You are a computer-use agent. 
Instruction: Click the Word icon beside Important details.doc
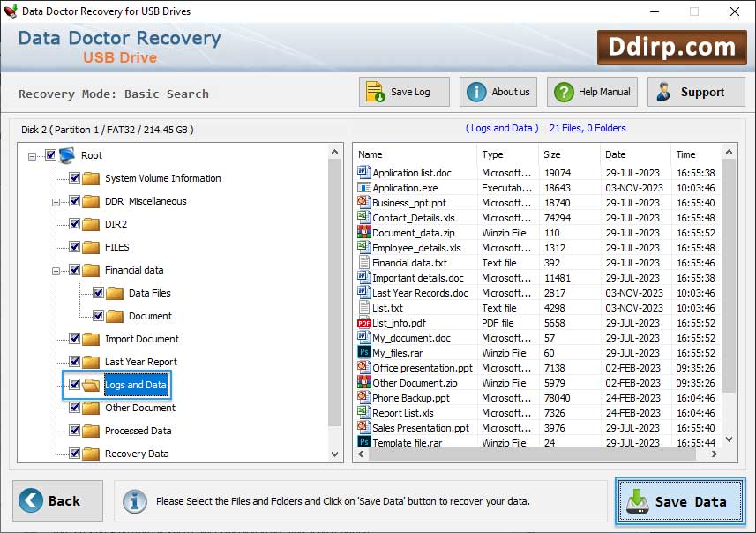[363, 277]
